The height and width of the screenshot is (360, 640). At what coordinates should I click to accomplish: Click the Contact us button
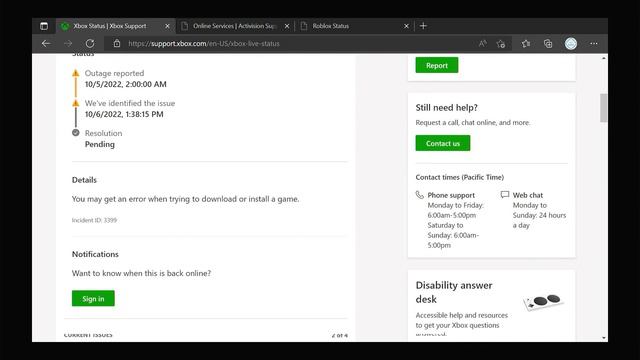[x=443, y=143]
